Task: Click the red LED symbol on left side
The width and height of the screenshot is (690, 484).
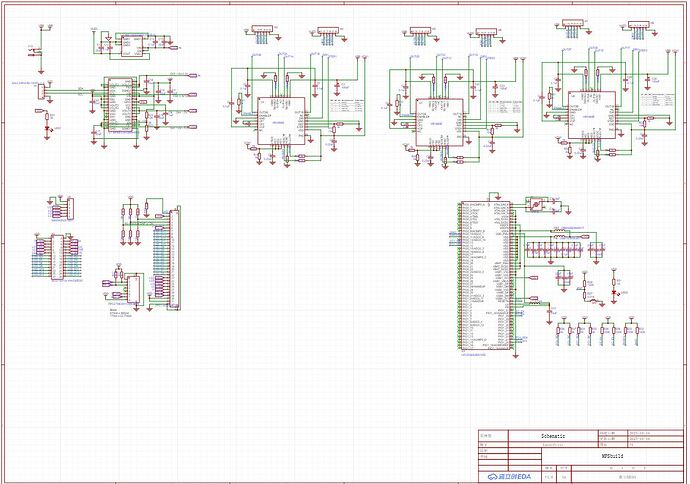Action: click(x=49, y=130)
